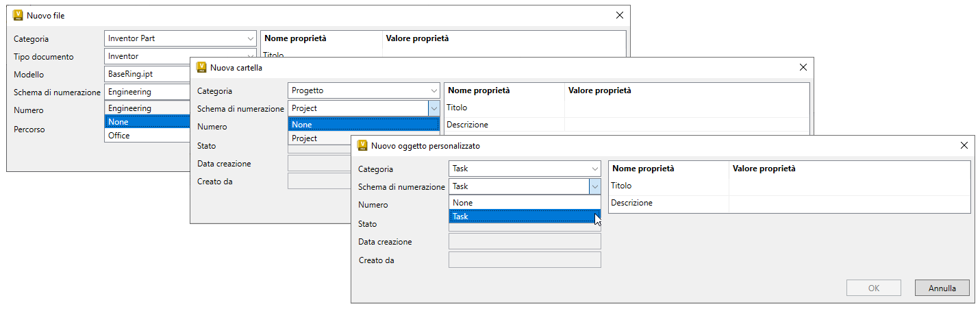Open the Categoria dropdown showing Progetto
This screenshot has height=309, width=980.
(x=364, y=90)
